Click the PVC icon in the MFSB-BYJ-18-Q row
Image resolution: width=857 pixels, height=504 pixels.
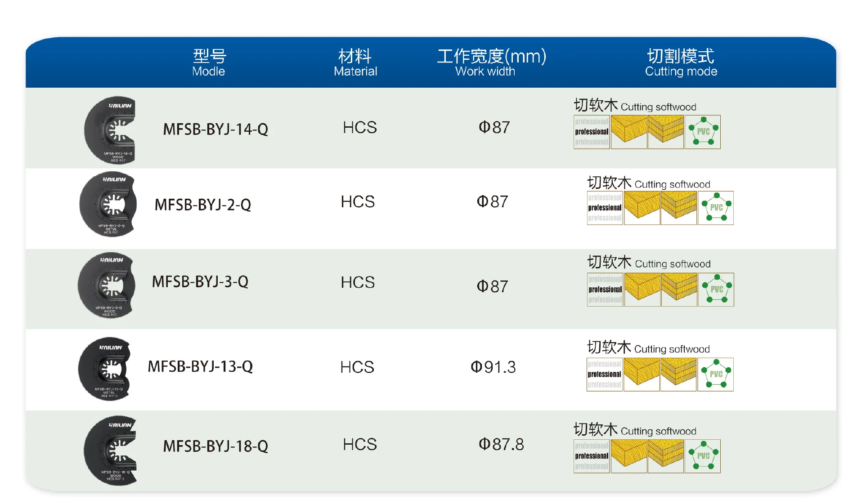click(702, 456)
